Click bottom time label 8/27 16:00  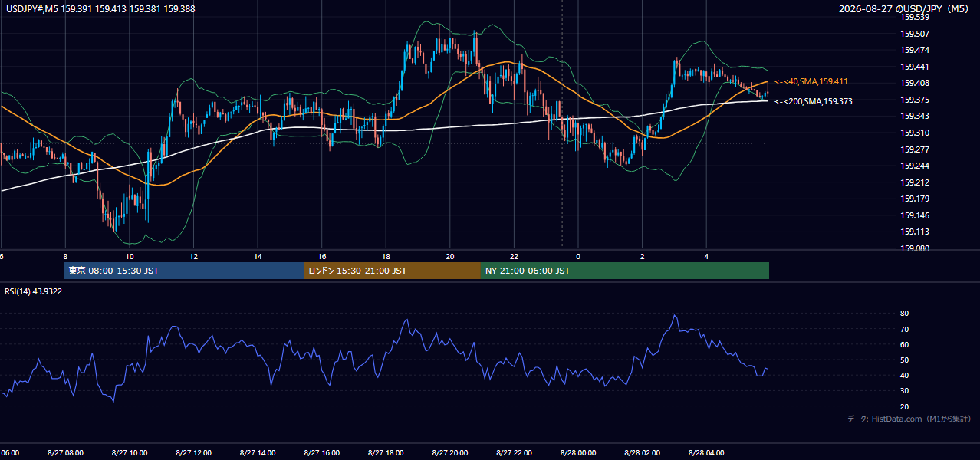coord(321,453)
